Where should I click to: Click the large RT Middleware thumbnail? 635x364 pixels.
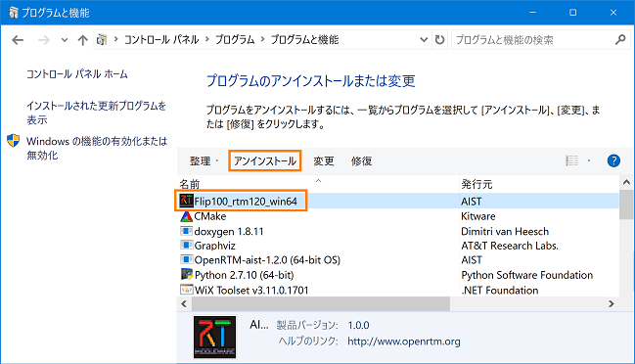[214, 337]
